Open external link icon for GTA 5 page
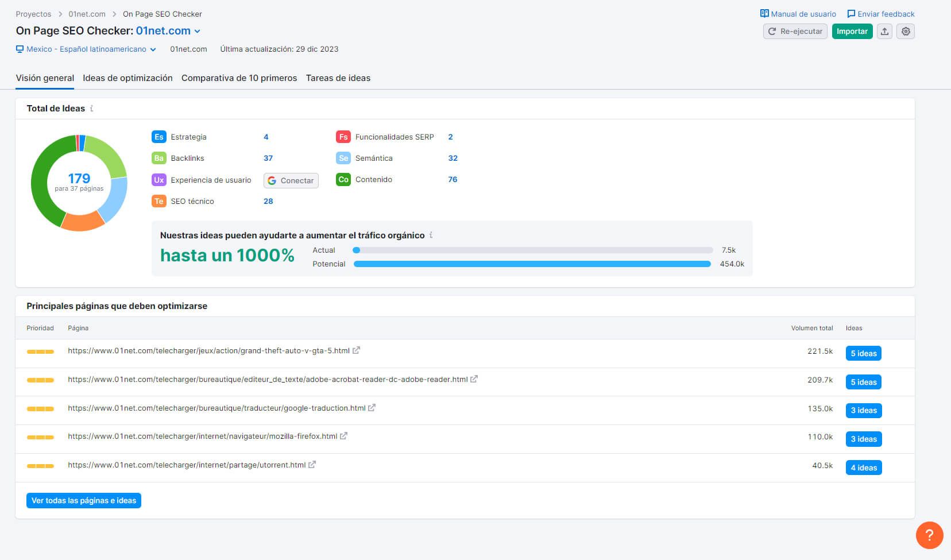Viewport: 951px width, 560px height. coord(356,350)
